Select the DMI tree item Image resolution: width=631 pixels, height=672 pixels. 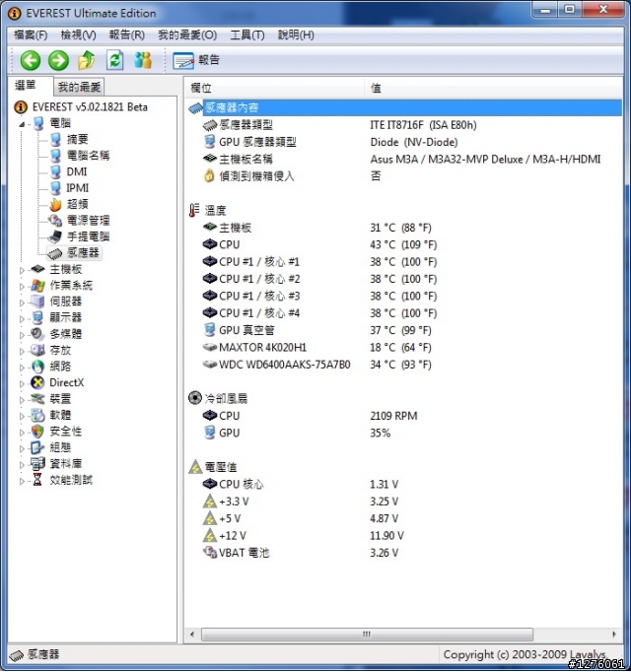pyautogui.click(x=76, y=171)
